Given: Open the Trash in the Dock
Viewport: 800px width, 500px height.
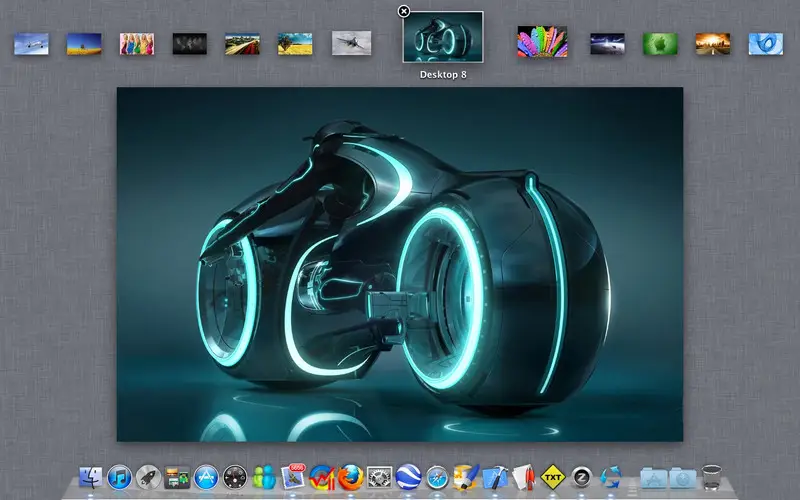Looking at the screenshot, I should click(711, 478).
